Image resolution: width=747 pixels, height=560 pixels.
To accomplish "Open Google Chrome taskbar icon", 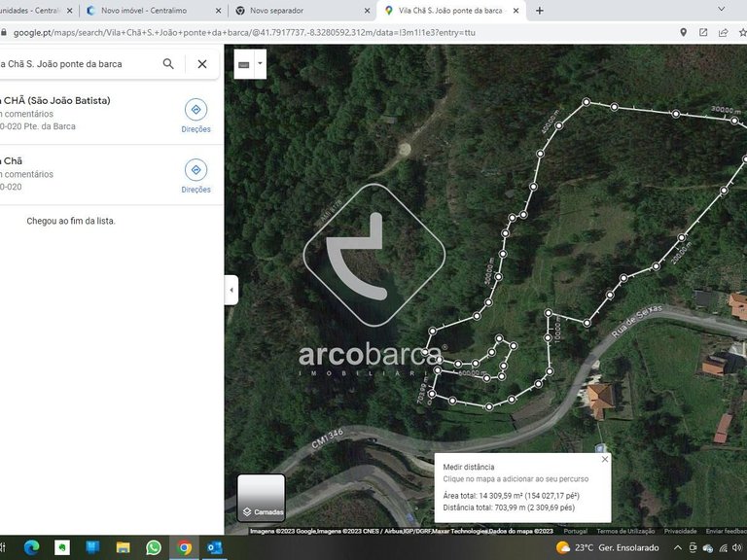I will 185,547.
